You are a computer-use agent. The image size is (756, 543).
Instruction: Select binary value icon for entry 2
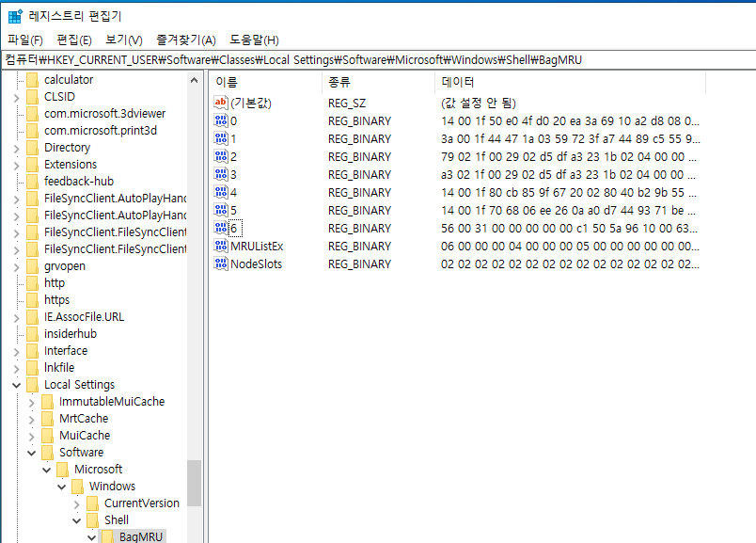[221, 156]
